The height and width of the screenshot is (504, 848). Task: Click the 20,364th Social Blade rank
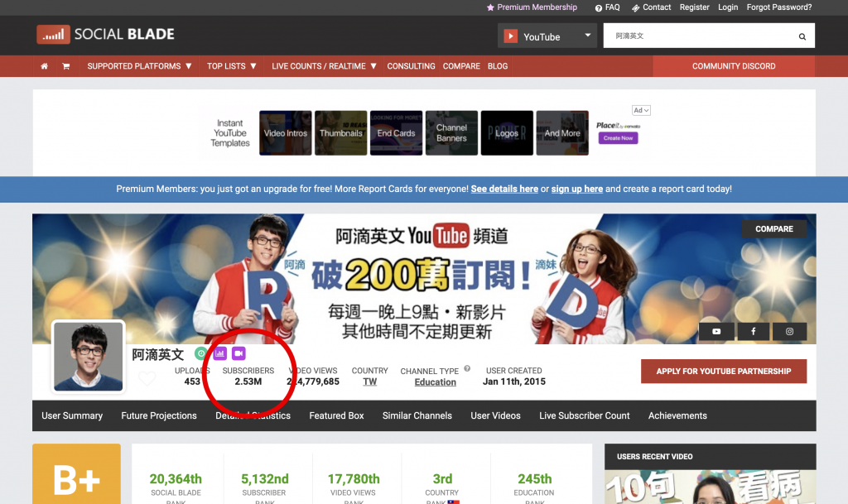[x=176, y=478]
